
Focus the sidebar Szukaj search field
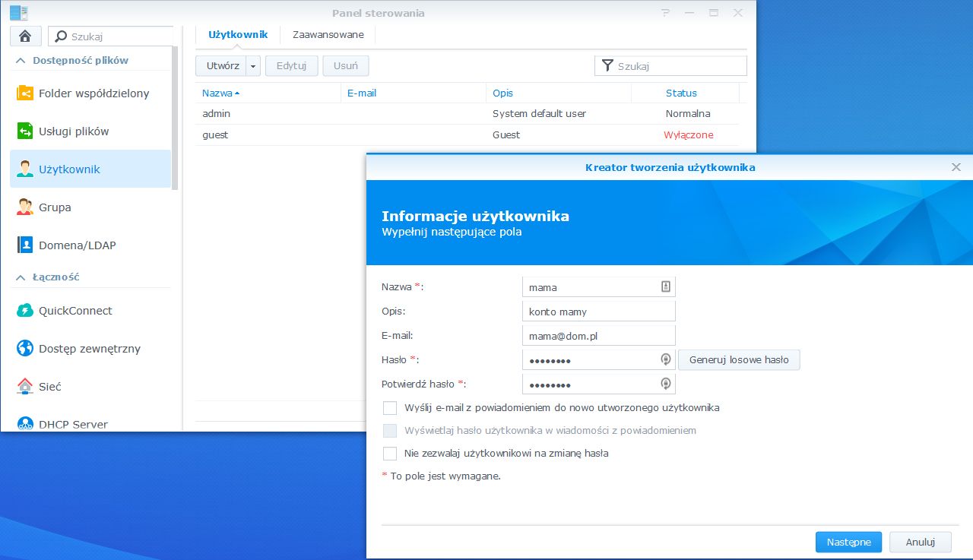[x=111, y=36]
